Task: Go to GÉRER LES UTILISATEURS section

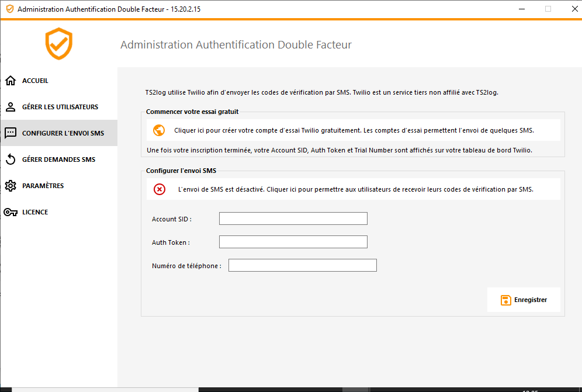Action: point(59,107)
